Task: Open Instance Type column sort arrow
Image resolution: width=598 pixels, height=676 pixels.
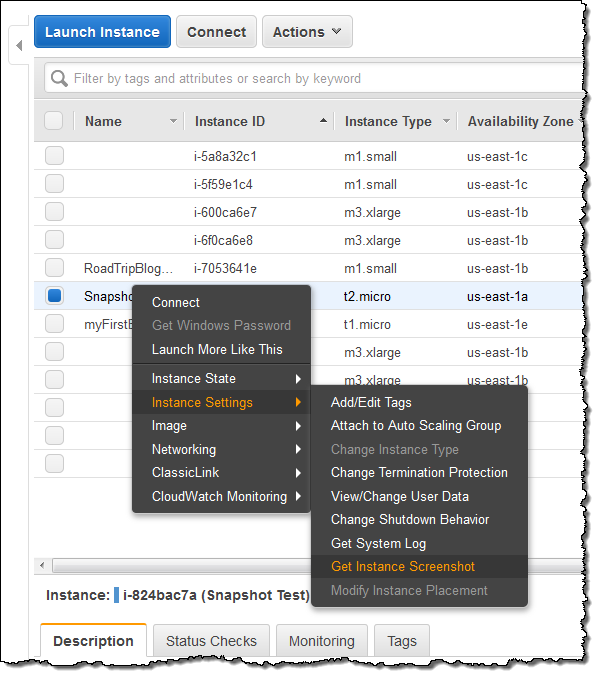Action: (447, 121)
